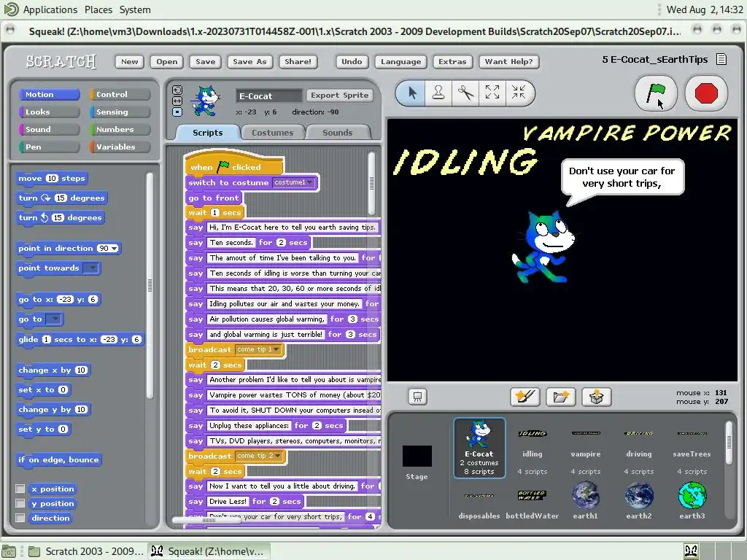Switch to the Sounds tab
This screenshot has height=560, width=747.
[x=337, y=133]
